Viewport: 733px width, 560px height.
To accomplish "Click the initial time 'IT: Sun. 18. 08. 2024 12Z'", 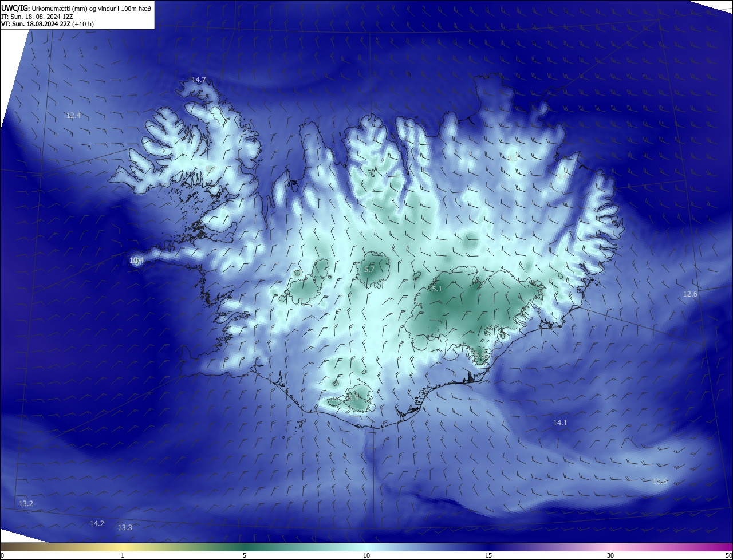I will point(37,16).
